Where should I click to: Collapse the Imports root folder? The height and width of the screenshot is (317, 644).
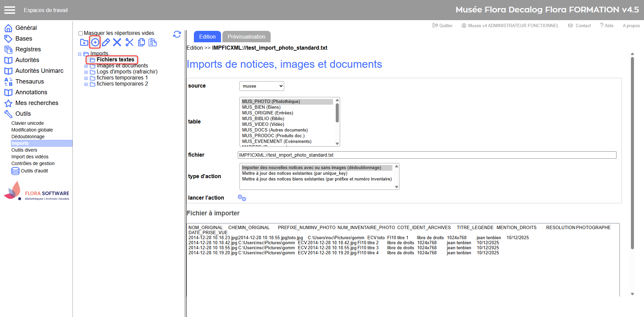point(80,54)
